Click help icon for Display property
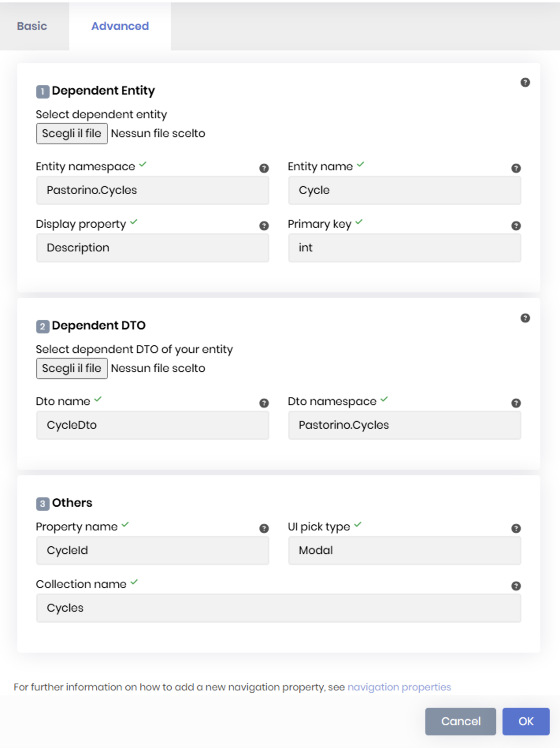This screenshot has width=560, height=748. (264, 226)
